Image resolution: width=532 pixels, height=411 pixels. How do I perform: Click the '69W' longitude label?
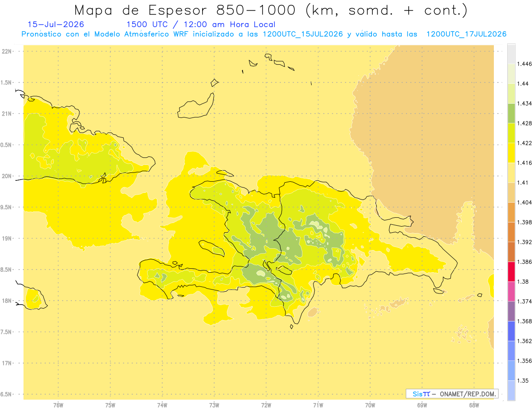click(x=422, y=406)
